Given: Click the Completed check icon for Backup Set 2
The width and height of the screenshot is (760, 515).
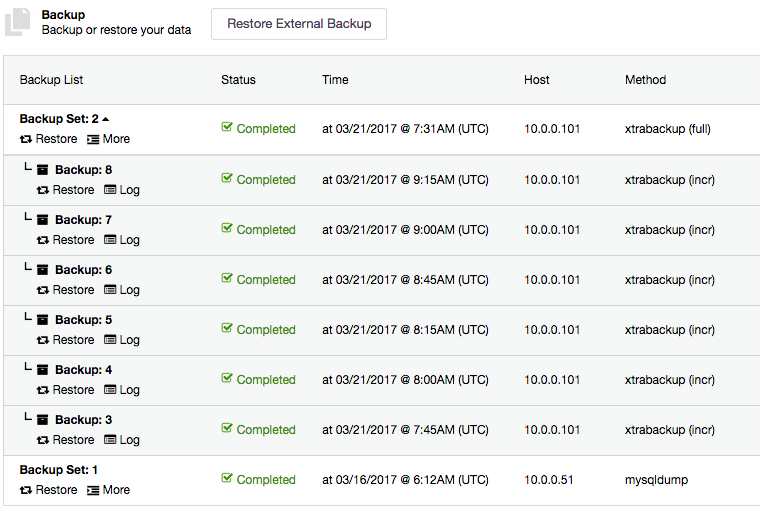Looking at the screenshot, I should pyautogui.click(x=226, y=127).
